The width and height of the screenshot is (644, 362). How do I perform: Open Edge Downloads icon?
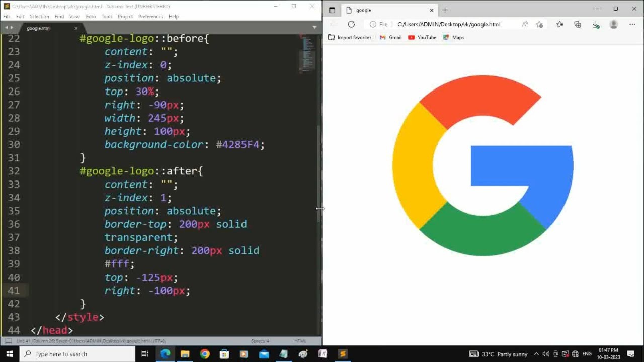[x=596, y=24]
